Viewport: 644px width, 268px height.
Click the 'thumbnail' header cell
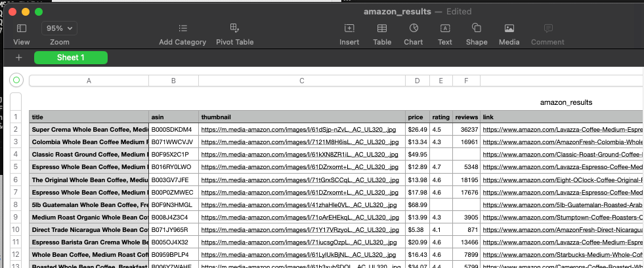[x=302, y=117]
